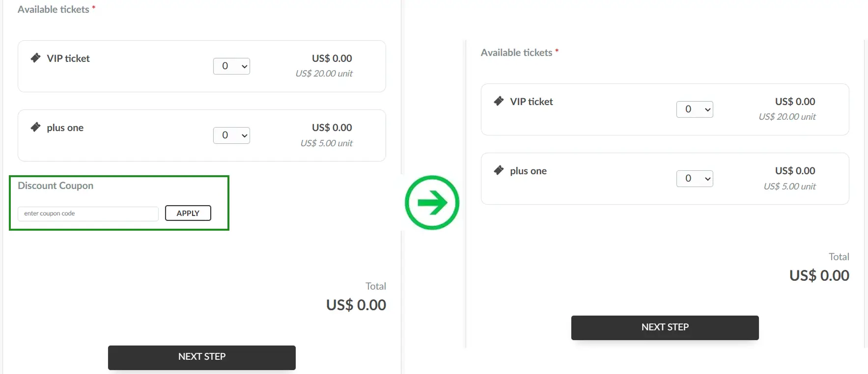Screen dimensions: 868x374
Task: Click the Available tickets heading on the right
Action: (516, 53)
